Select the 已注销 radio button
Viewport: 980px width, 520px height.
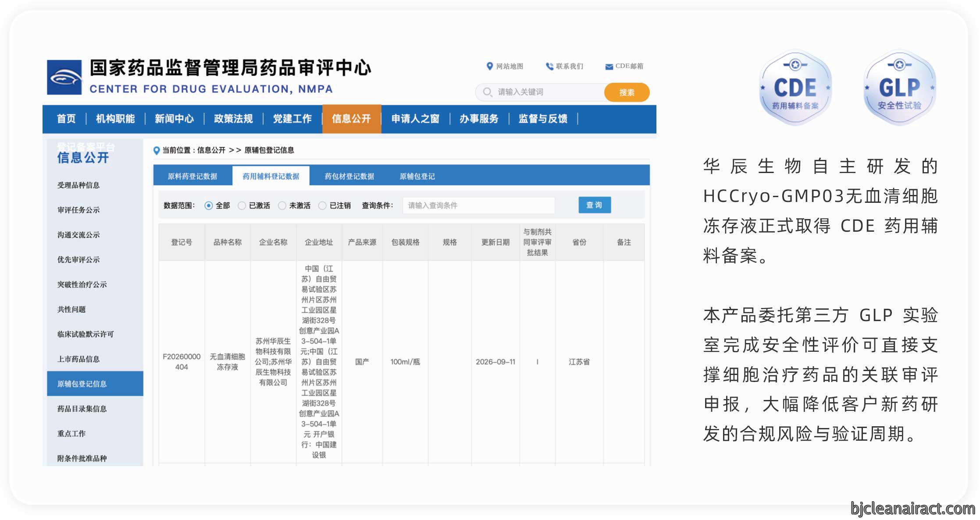click(x=322, y=205)
